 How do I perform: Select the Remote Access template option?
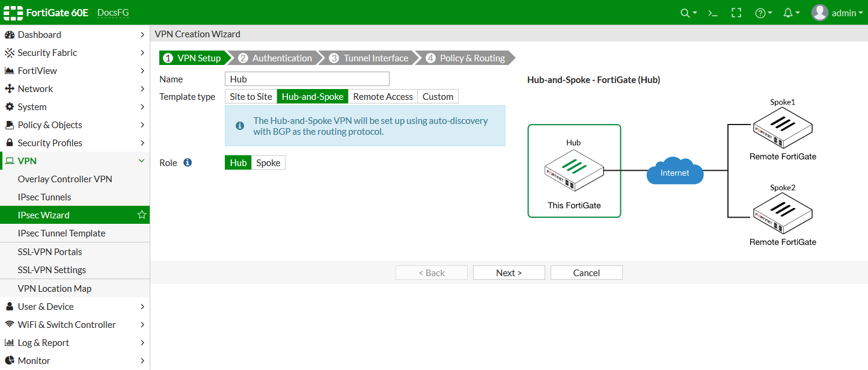click(x=383, y=96)
